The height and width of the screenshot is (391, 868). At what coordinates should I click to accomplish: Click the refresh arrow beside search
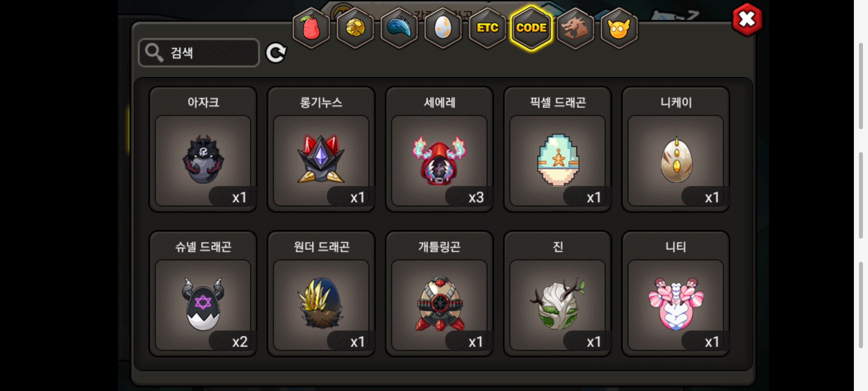coord(276,53)
